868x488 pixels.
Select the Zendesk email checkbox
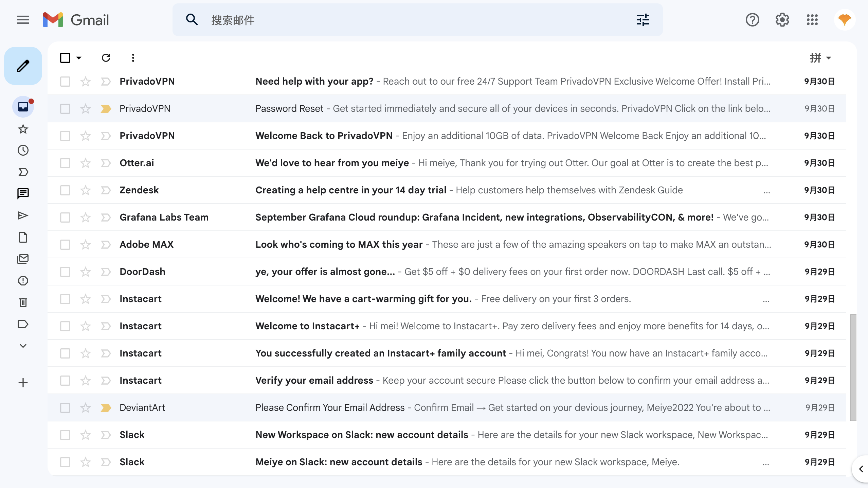click(65, 190)
